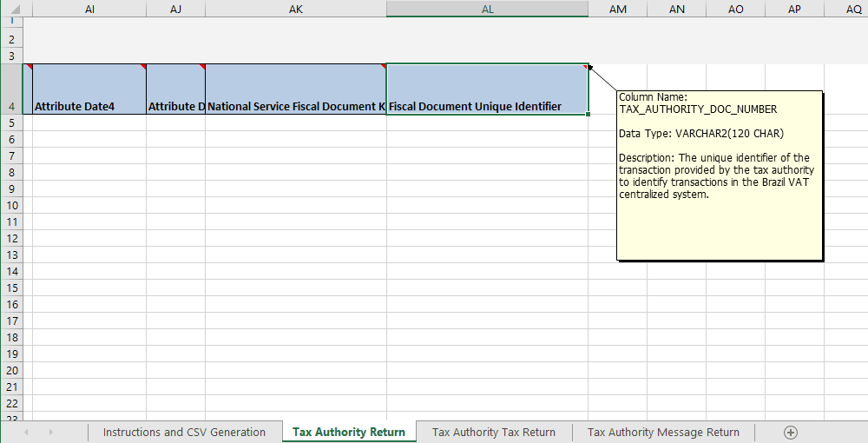Select row 19 header

coord(11,354)
